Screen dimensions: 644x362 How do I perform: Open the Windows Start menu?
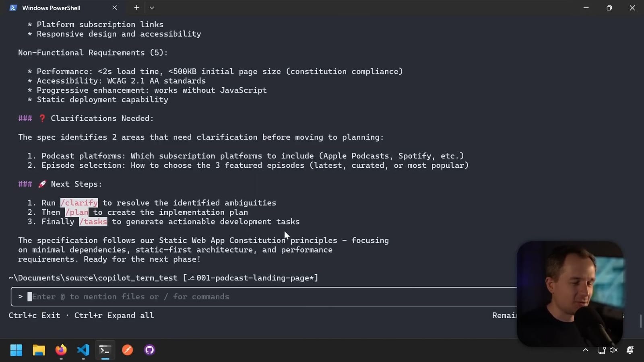[x=16, y=350]
